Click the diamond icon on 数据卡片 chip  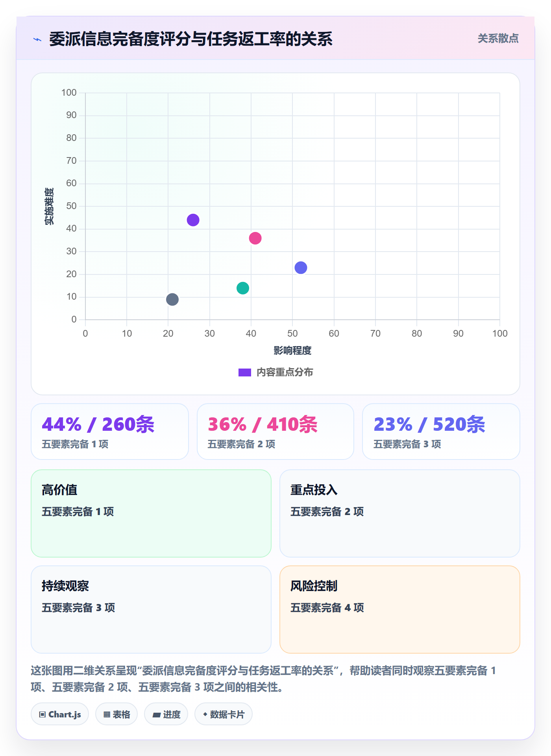click(x=205, y=714)
